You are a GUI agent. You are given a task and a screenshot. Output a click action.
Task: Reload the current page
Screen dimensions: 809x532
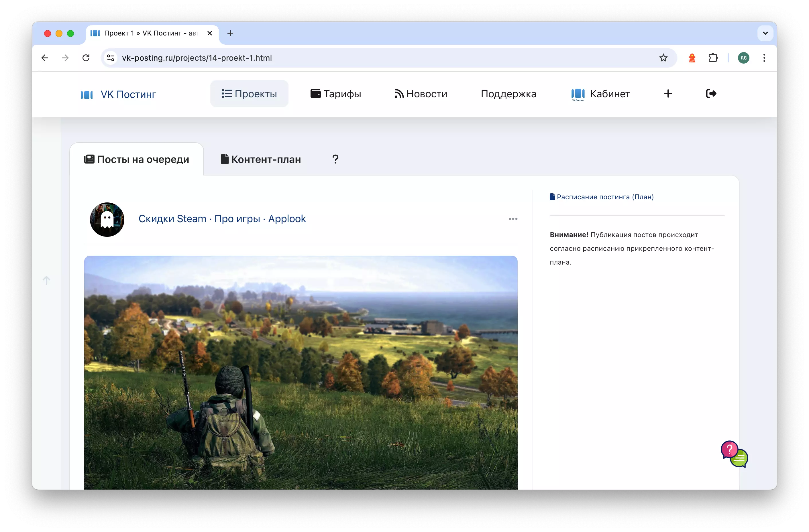(x=86, y=58)
